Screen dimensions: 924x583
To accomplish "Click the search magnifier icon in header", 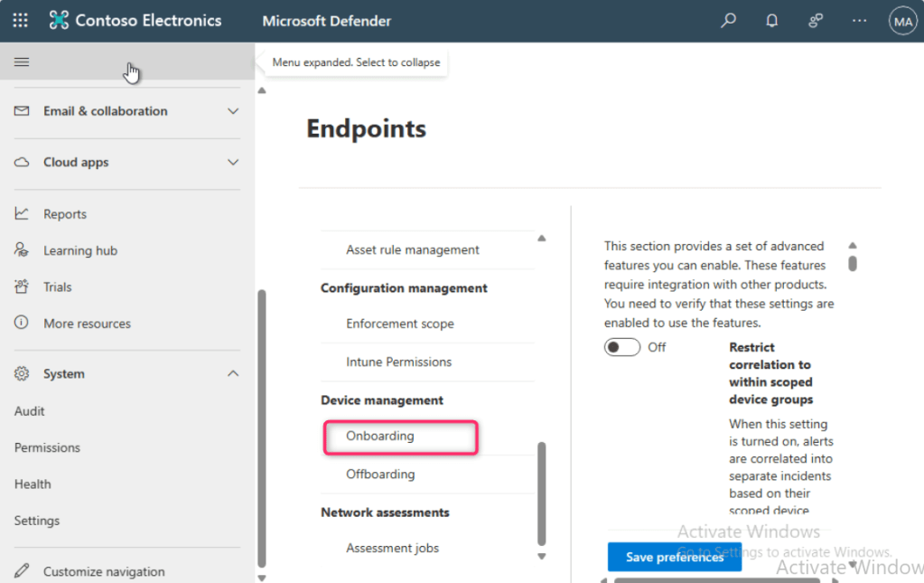I will (x=728, y=21).
